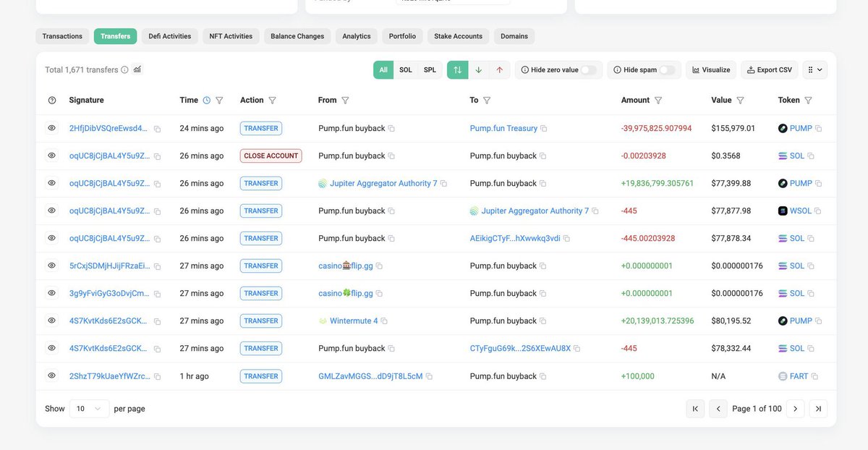This screenshot has height=450, width=868.
Task: Copy WSOL token address
Action: coord(818,211)
